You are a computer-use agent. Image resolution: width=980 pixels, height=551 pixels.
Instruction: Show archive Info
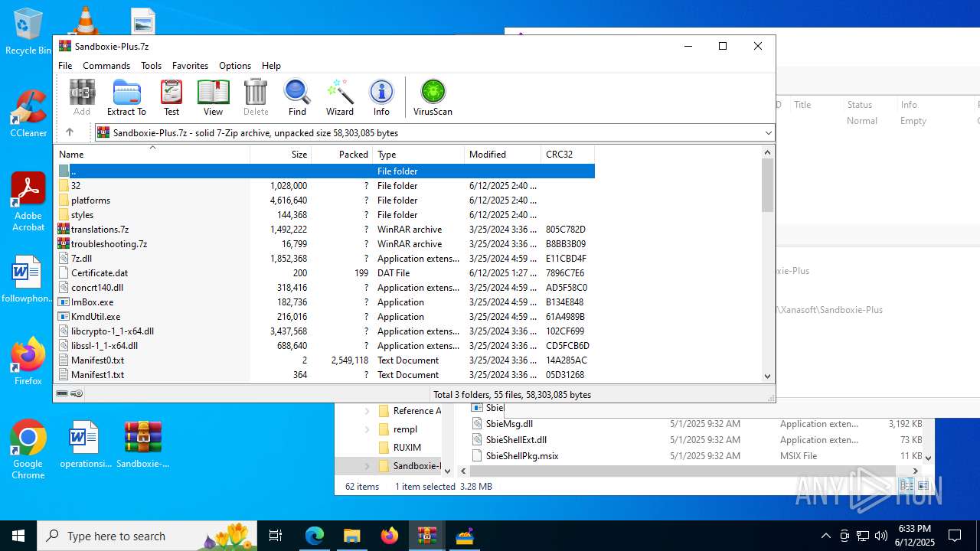pos(381,97)
